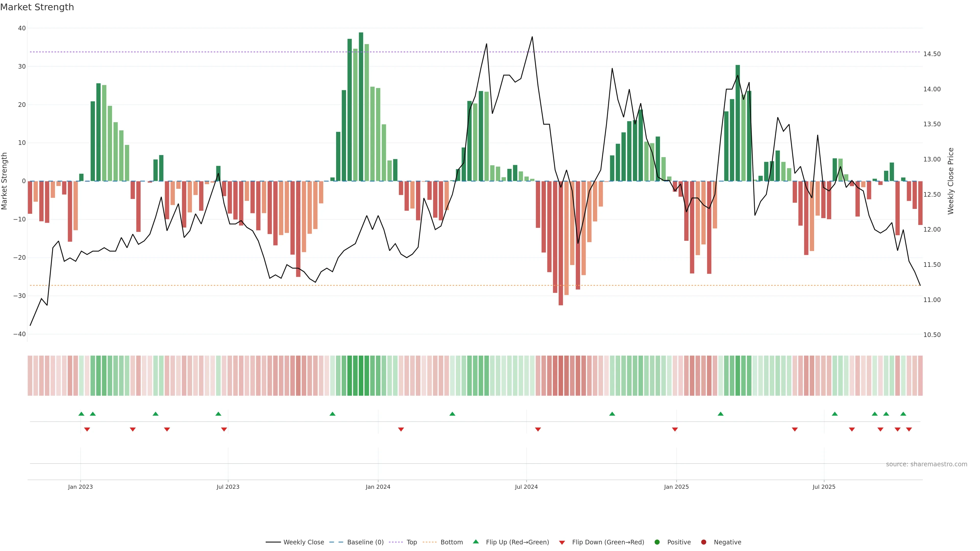
Task: Click the green Flip Up triangle in legend
Action: click(475, 542)
